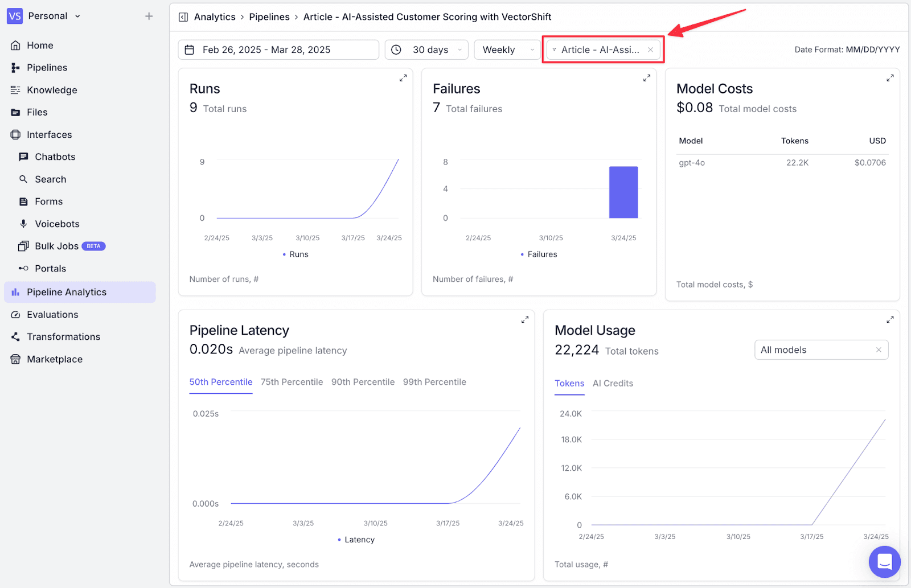Click Analytics breadcrumb
Image resolution: width=911 pixels, height=588 pixels.
[x=215, y=17]
